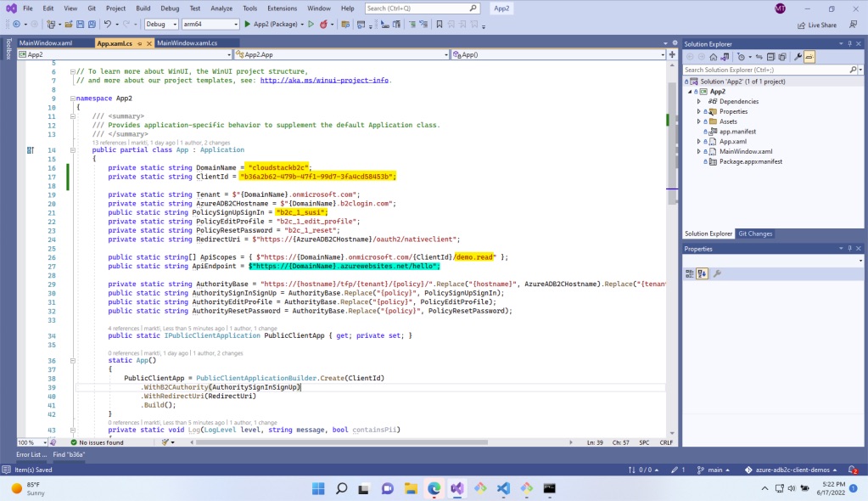This screenshot has width=868, height=501.
Task: Expand the Assets folder node
Action: 698,121
